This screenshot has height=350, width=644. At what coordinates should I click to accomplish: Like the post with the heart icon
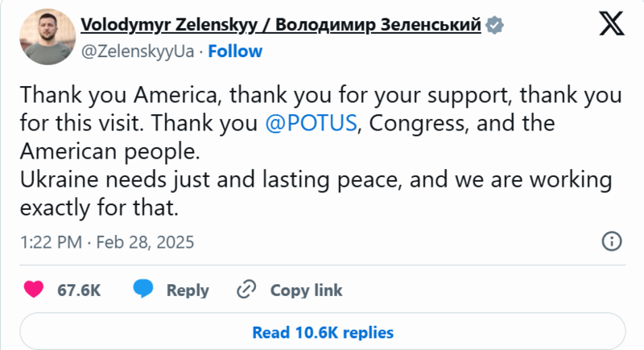34,290
